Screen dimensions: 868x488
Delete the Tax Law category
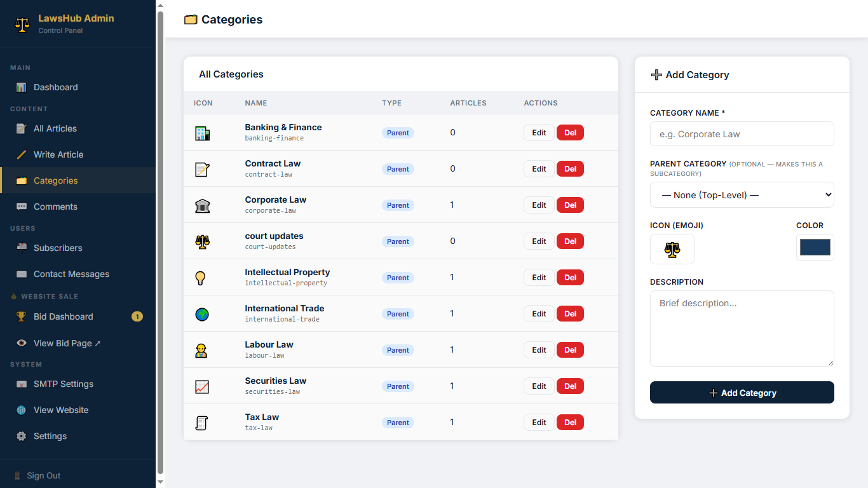pos(570,423)
